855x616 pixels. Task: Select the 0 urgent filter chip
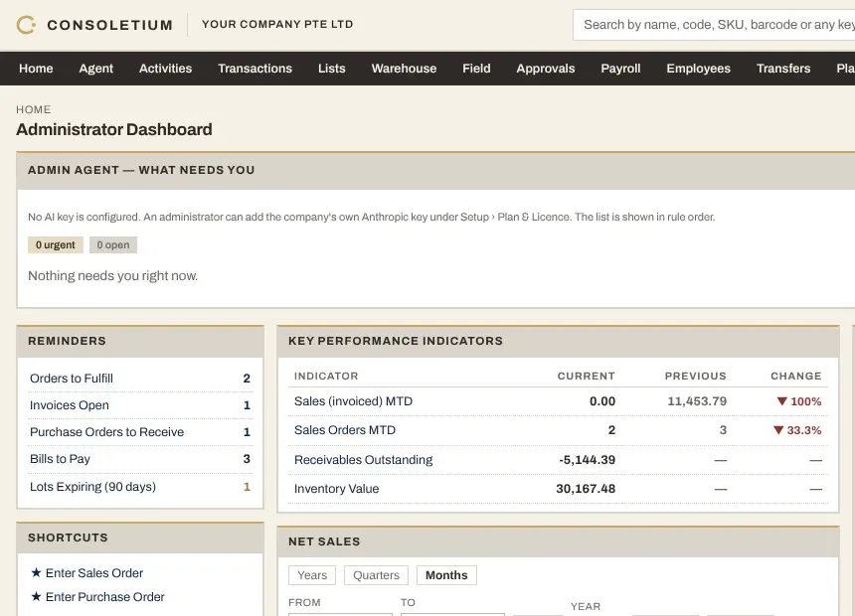[56, 244]
